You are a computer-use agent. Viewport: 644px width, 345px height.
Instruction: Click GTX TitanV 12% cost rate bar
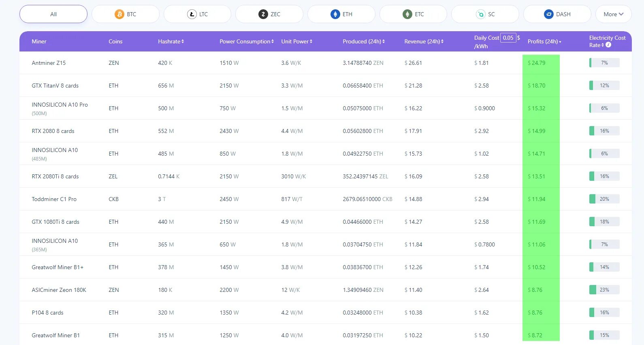click(x=604, y=86)
